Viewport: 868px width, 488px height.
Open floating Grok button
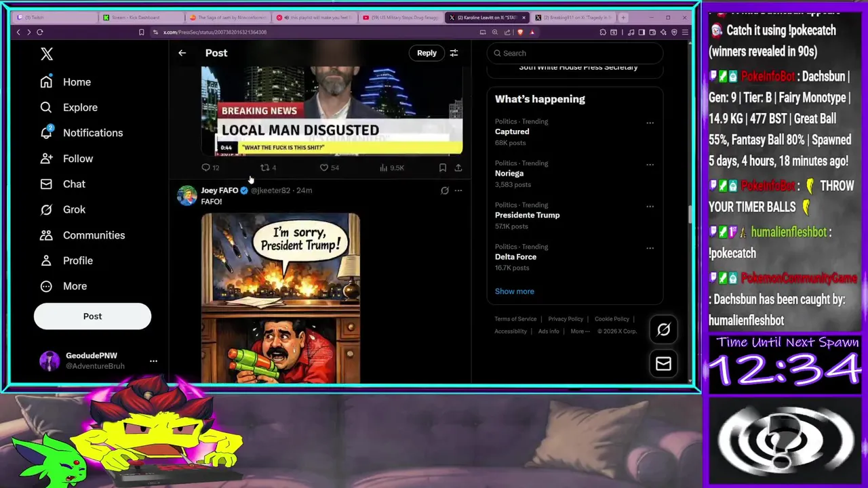tap(663, 329)
